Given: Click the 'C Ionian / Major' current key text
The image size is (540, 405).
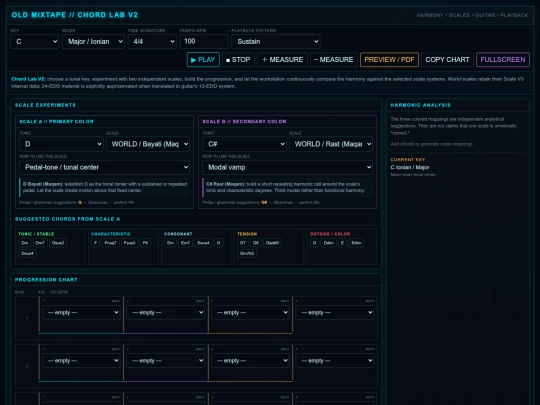Looking at the screenshot, I should [410, 167].
